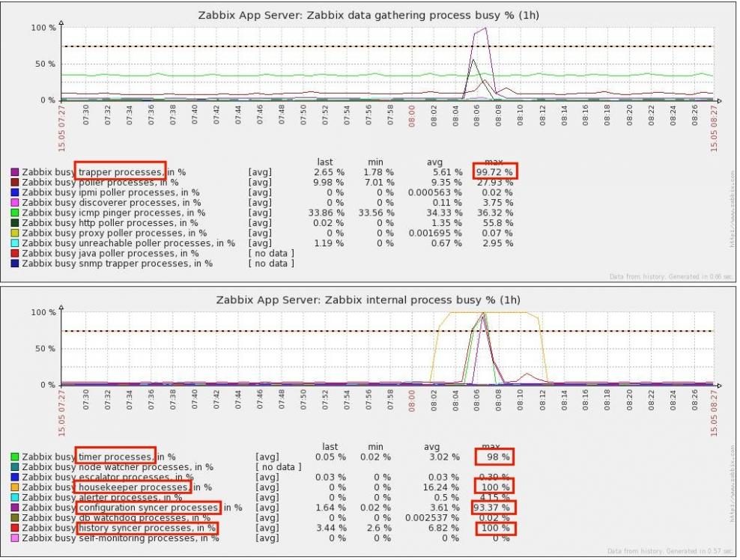Image resolution: width=740 pixels, height=560 pixels.
Task: Select the magenta discoverer processes legend swatch
Action: pos(15,202)
